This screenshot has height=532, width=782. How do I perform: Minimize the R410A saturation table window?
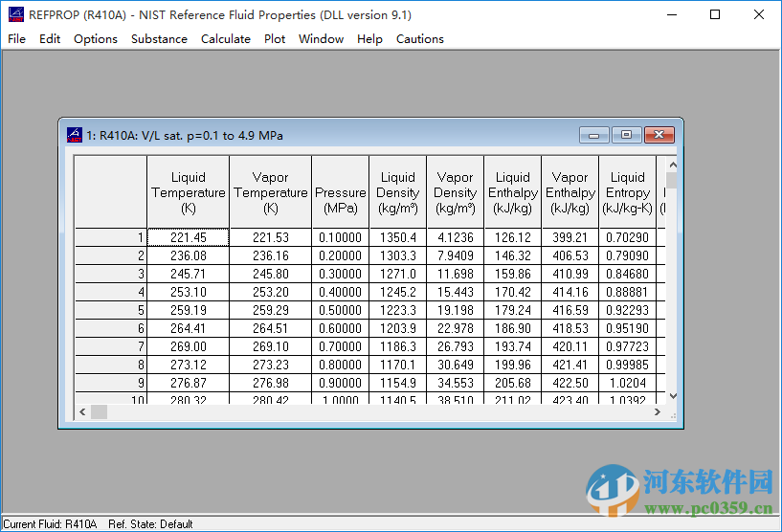pyautogui.click(x=594, y=135)
